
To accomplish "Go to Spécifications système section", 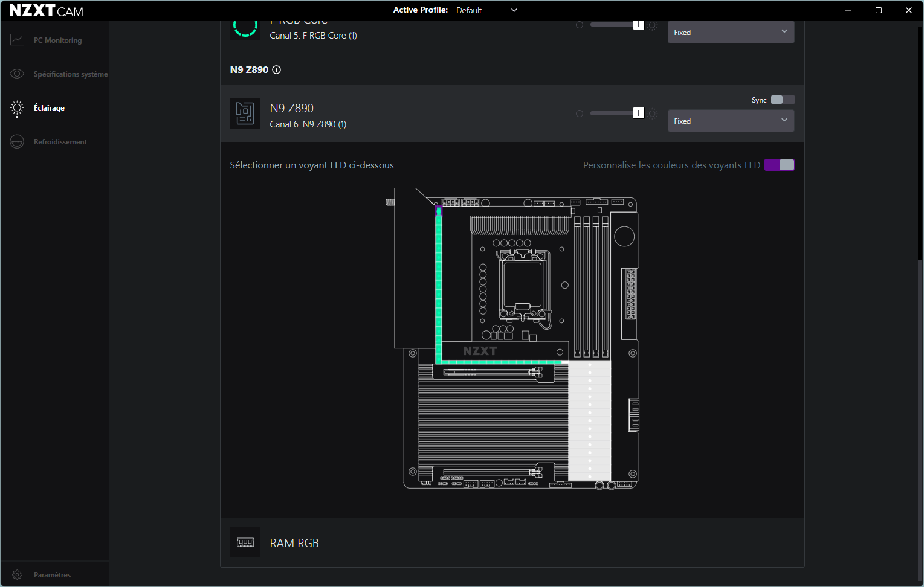I will (71, 74).
